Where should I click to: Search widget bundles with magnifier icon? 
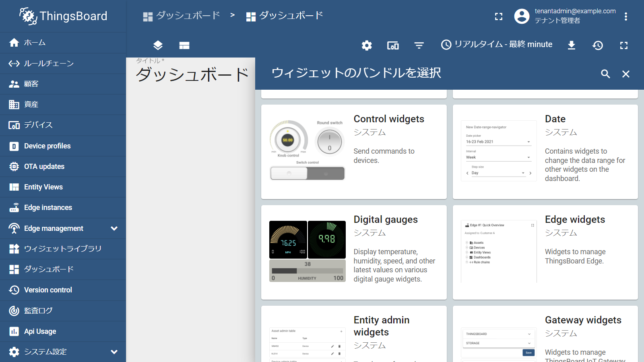tap(605, 74)
